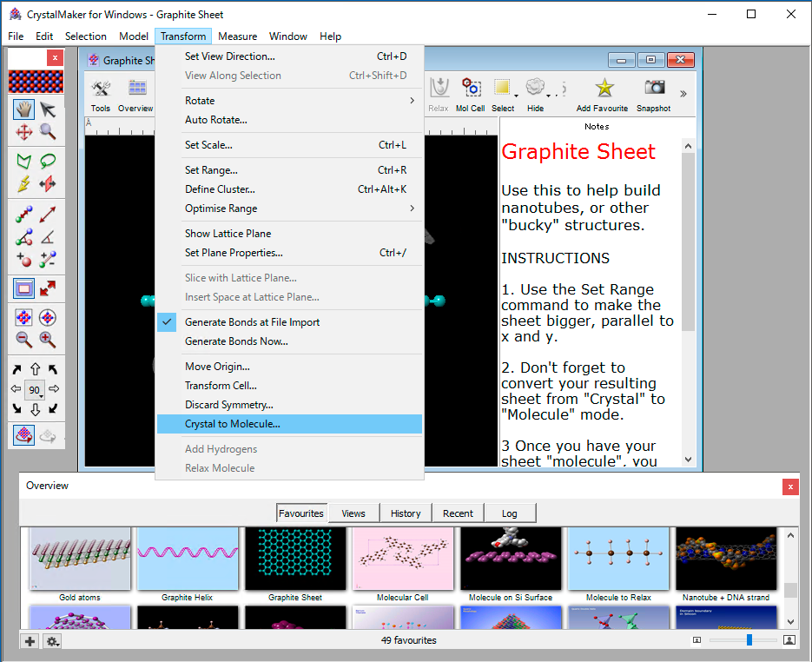Pick the red double-arrow distance tool
Screen dimensions: 812x662
click(x=48, y=214)
